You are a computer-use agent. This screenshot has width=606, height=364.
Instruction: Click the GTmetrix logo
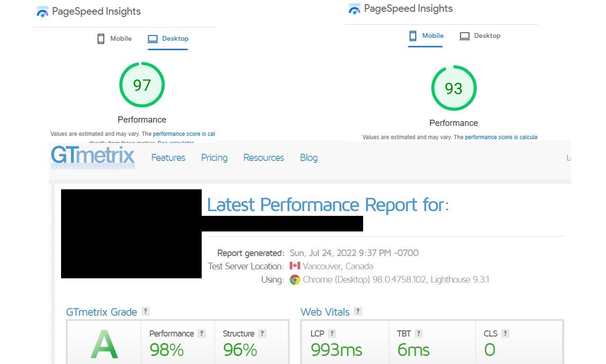(x=93, y=158)
